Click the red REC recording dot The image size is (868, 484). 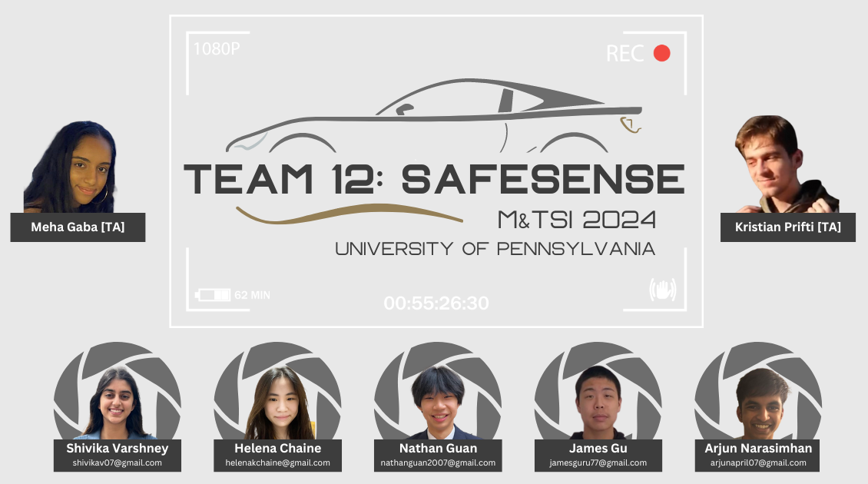(x=661, y=53)
